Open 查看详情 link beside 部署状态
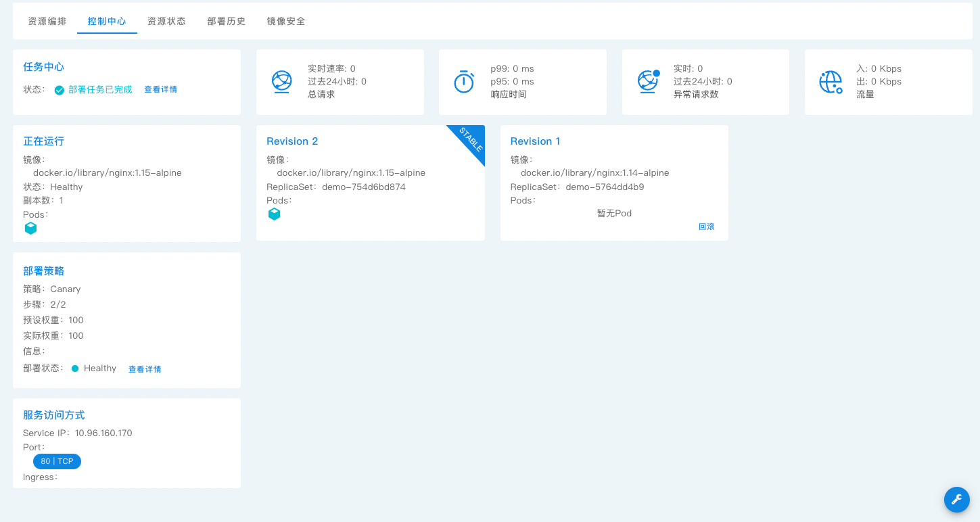This screenshot has height=522, width=980. 145,369
